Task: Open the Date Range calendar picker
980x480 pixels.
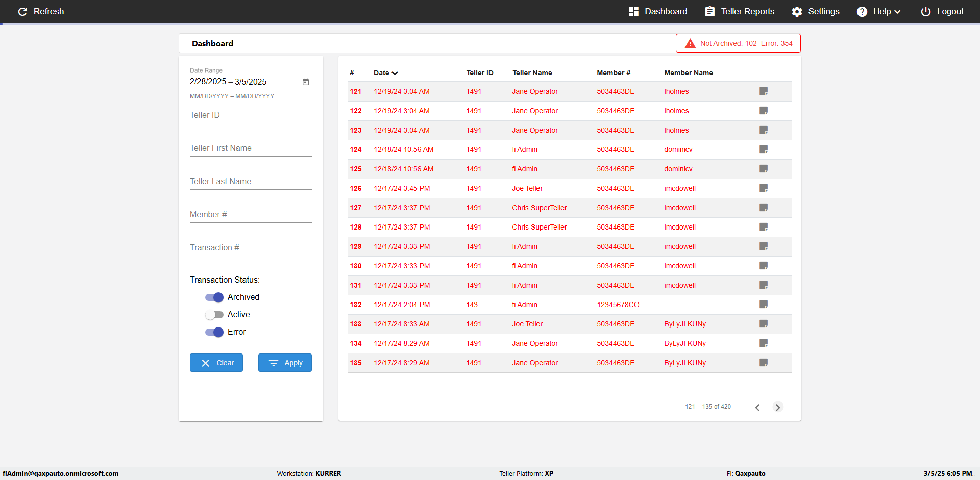Action: pos(306,82)
